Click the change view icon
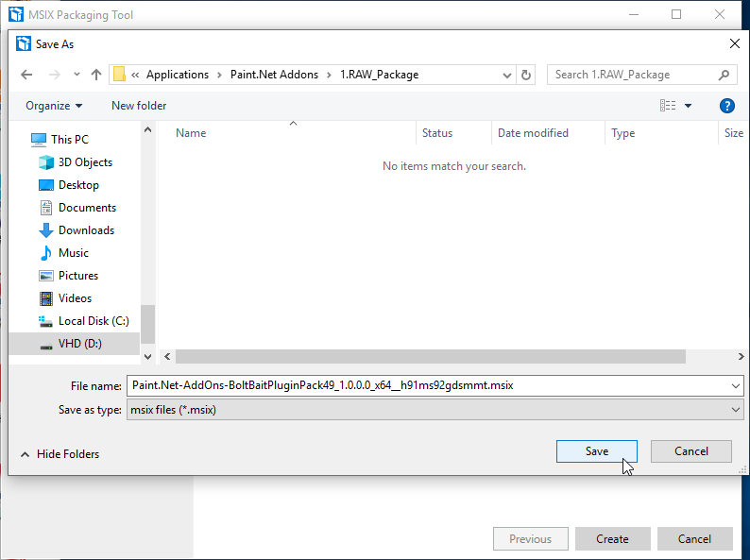 [x=668, y=106]
